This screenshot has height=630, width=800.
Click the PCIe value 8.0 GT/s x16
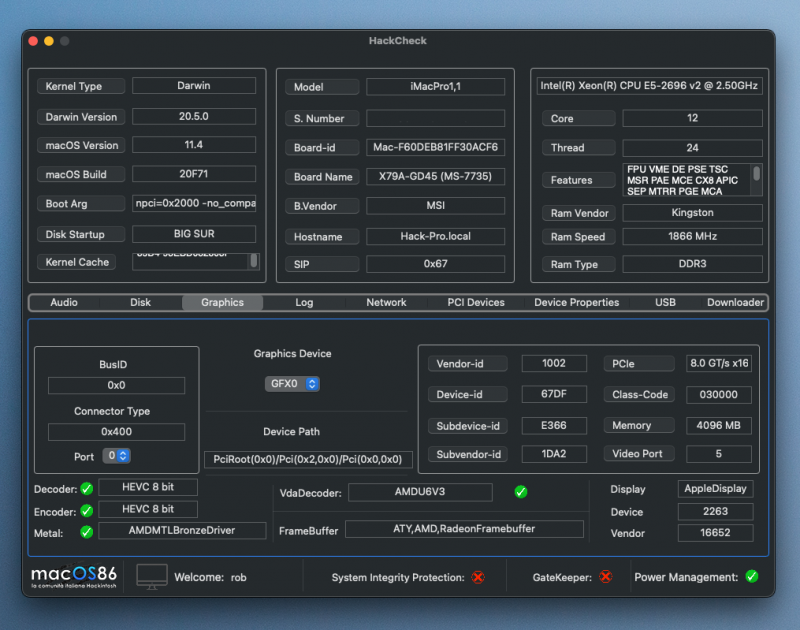click(718, 363)
